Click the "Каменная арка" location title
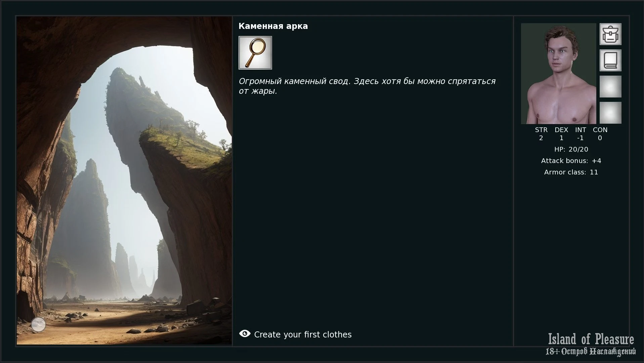Viewport: 644px width, 363px height. coord(273,26)
